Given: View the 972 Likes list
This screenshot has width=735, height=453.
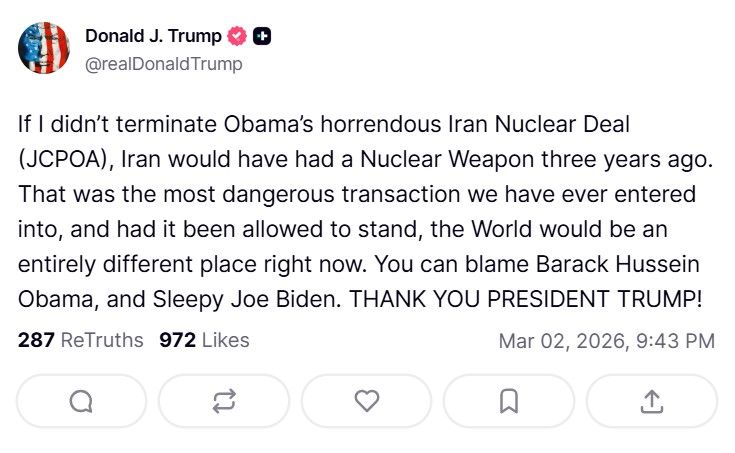Looking at the screenshot, I should [204, 340].
